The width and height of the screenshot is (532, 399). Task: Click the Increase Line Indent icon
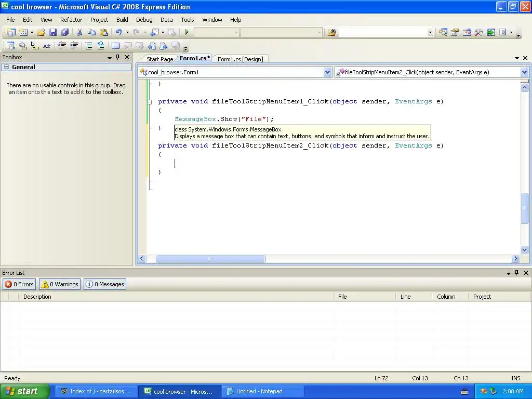pos(74,46)
